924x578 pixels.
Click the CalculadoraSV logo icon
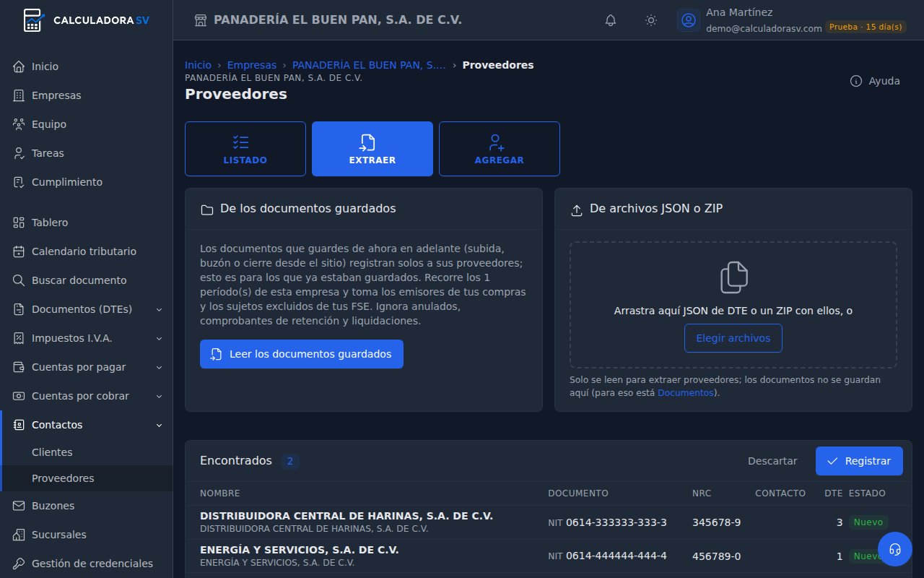pos(33,20)
